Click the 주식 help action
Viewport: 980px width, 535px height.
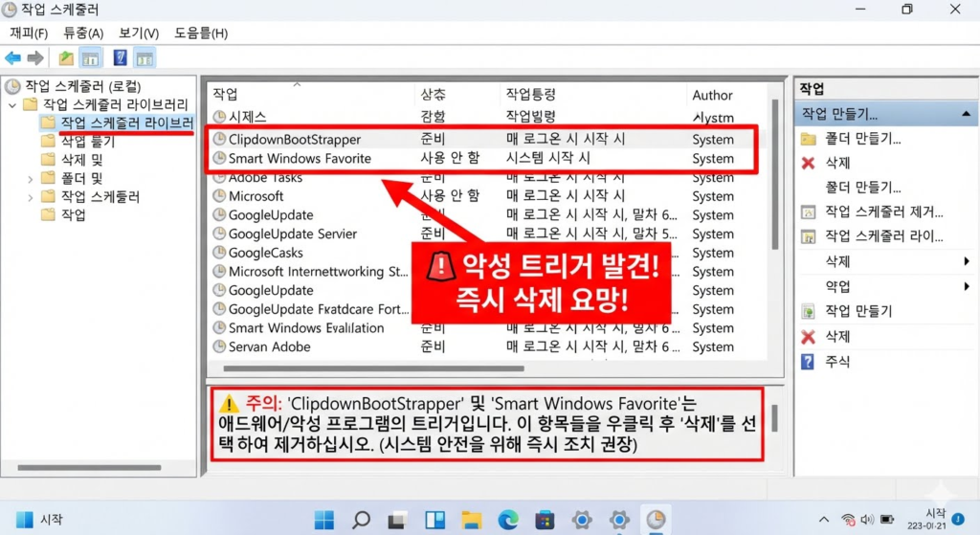click(x=837, y=361)
